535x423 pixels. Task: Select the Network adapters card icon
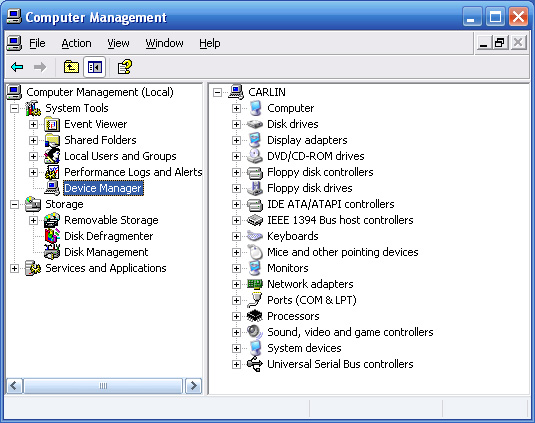point(255,284)
